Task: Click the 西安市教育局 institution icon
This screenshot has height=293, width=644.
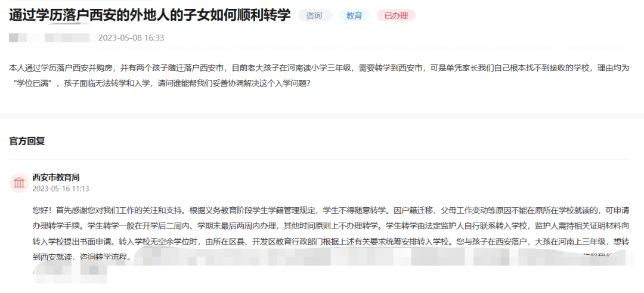Action: 19,183
